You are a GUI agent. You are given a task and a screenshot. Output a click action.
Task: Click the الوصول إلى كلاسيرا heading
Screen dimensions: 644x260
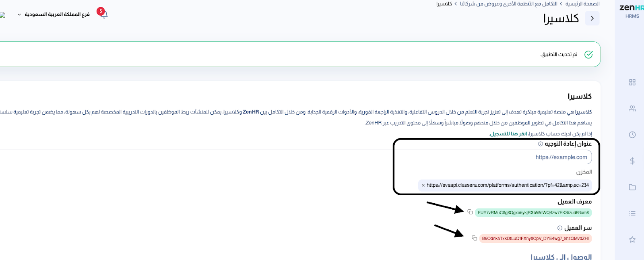point(561,256)
